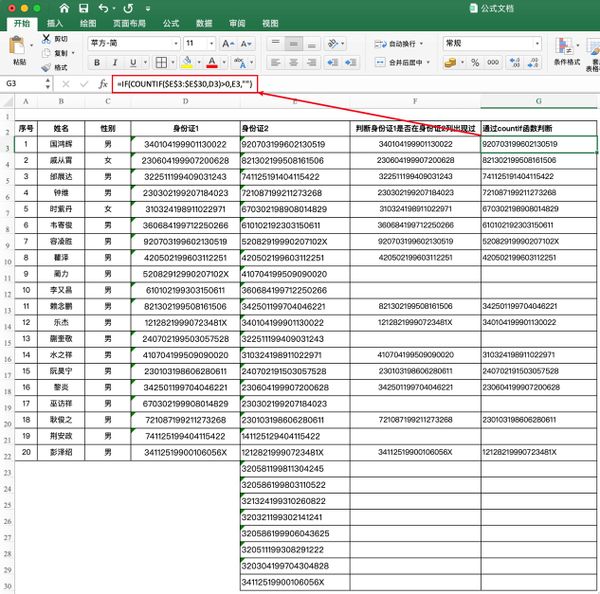This screenshot has height=594, width=600.
Task: Click the Cut (剪切) scissors icon
Action: click(x=46, y=38)
